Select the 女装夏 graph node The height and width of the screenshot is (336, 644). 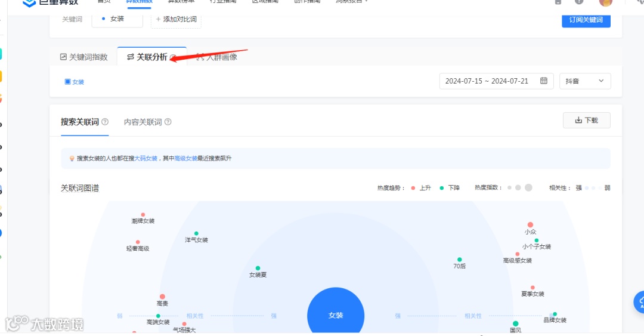pyautogui.click(x=258, y=268)
